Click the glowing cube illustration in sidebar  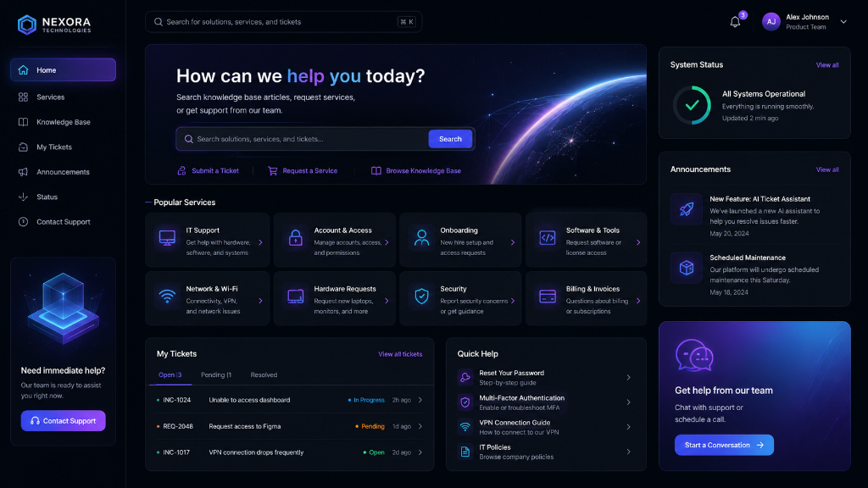[x=63, y=308]
